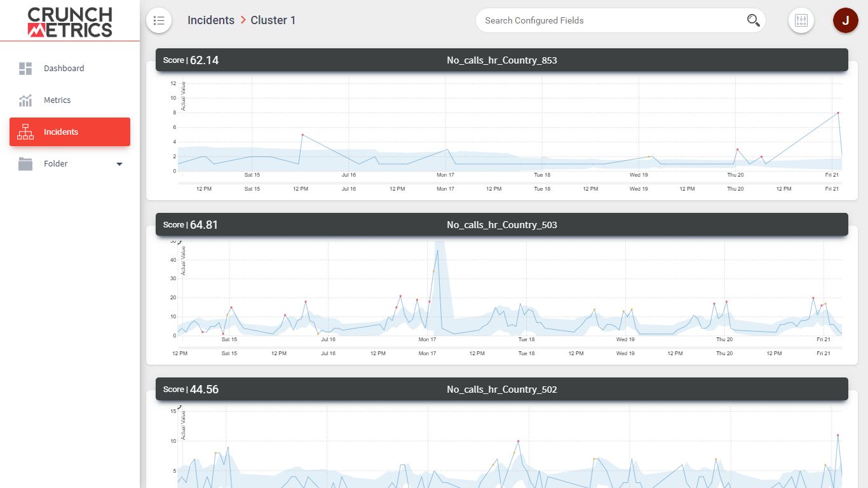868x488 pixels.
Task: Click the tall anomaly spike in No_calls_hr_Country_503
Action: (437, 250)
